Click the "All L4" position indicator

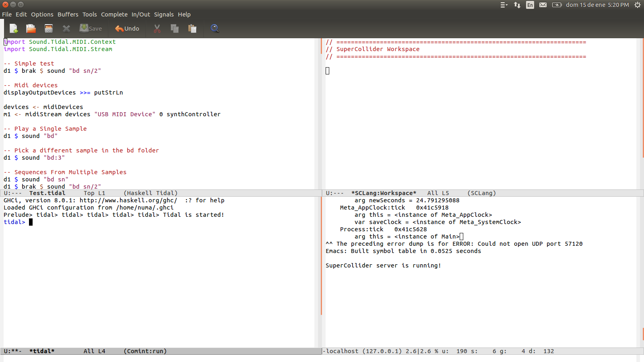94,351
